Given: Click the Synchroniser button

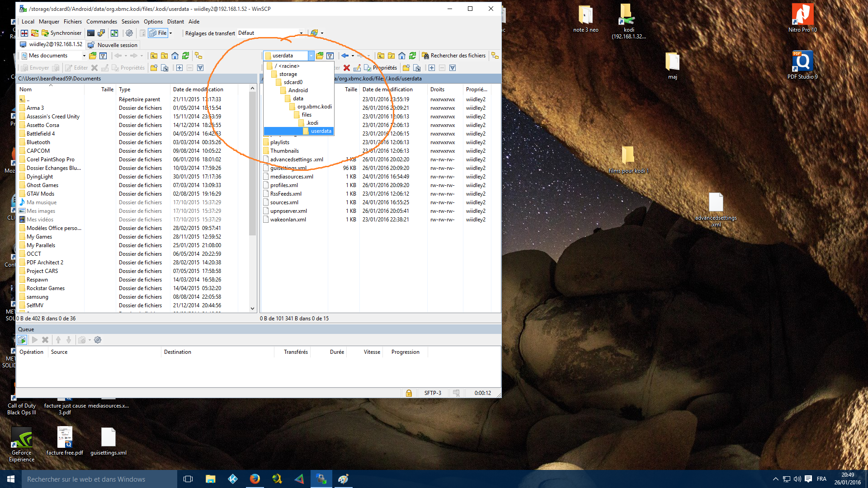Looking at the screenshot, I should coord(61,33).
